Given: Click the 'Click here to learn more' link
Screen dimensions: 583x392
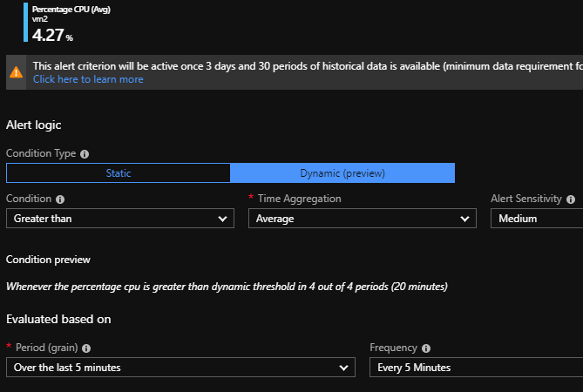Looking at the screenshot, I should tap(88, 79).
